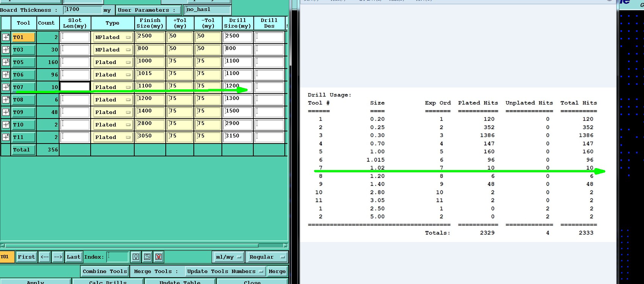Click the T08 row add icon
Screen dimensions: 644x284
click(6, 100)
